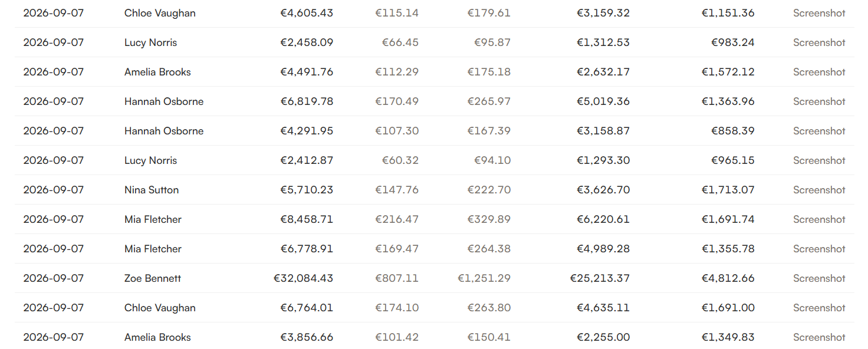Select the €1,251.29 value in Zoe Bennett's row
Viewport: 868px width, 349px height.
coord(484,278)
